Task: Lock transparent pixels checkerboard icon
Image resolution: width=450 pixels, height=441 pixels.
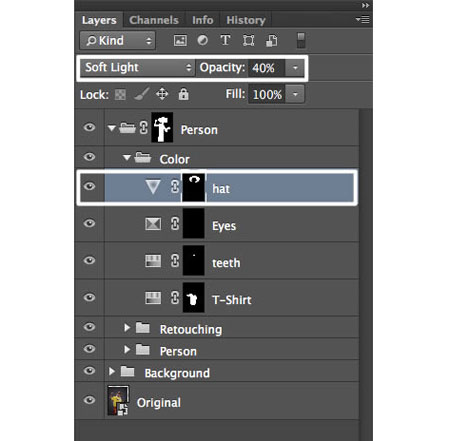Action: pyautogui.click(x=120, y=95)
